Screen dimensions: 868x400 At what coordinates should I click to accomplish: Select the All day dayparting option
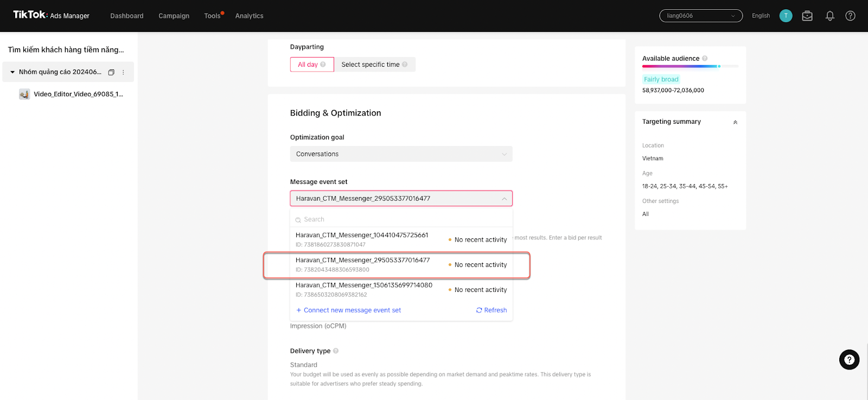pos(311,65)
